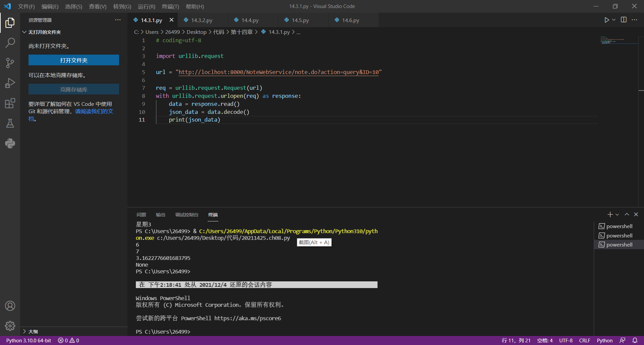This screenshot has height=345, width=644.
Task: Click the line and column indicator 行 11, 列 21
Action: click(x=516, y=340)
